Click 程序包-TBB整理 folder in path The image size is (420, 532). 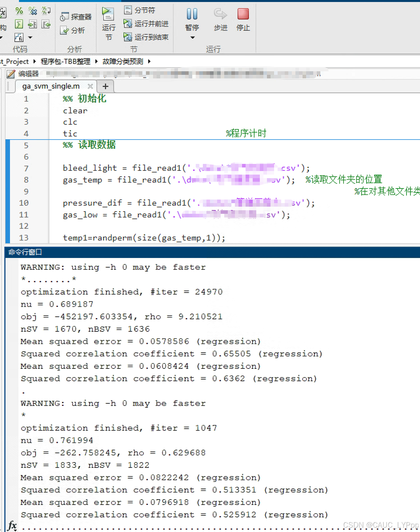pos(65,61)
